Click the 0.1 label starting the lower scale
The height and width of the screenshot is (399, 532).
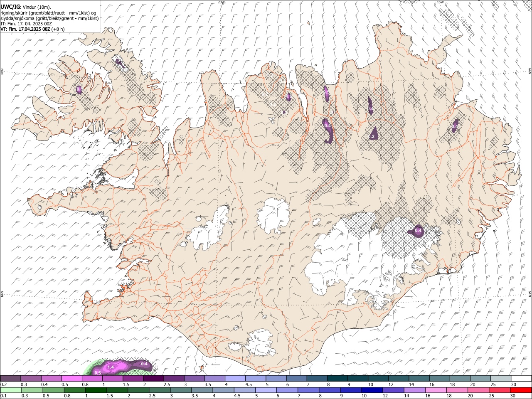[x=4, y=396]
